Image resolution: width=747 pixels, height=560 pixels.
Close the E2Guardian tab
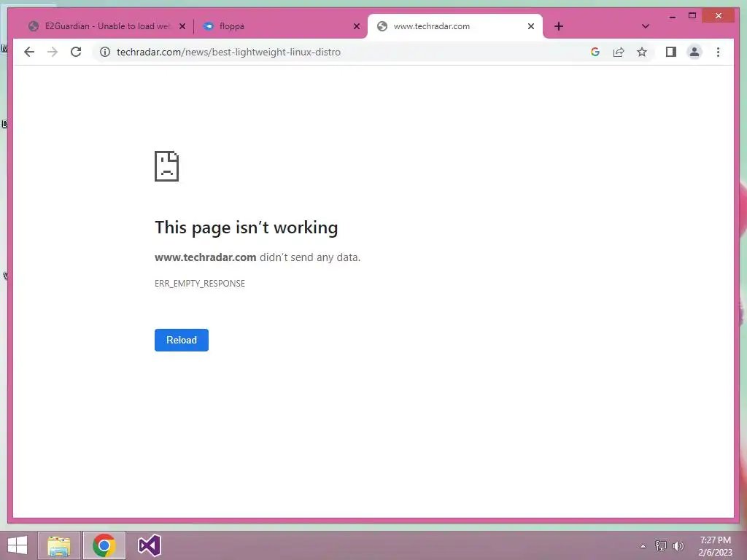[182, 26]
